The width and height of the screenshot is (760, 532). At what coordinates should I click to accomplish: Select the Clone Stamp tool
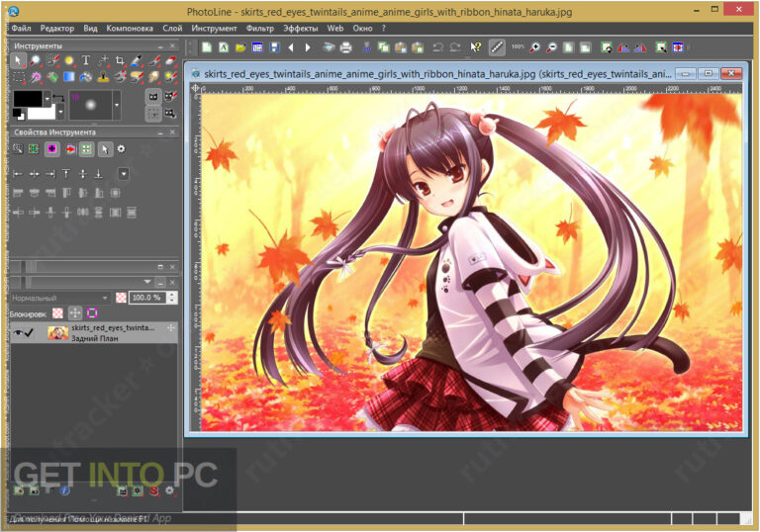pyautogui.click(x=103, y=77)
